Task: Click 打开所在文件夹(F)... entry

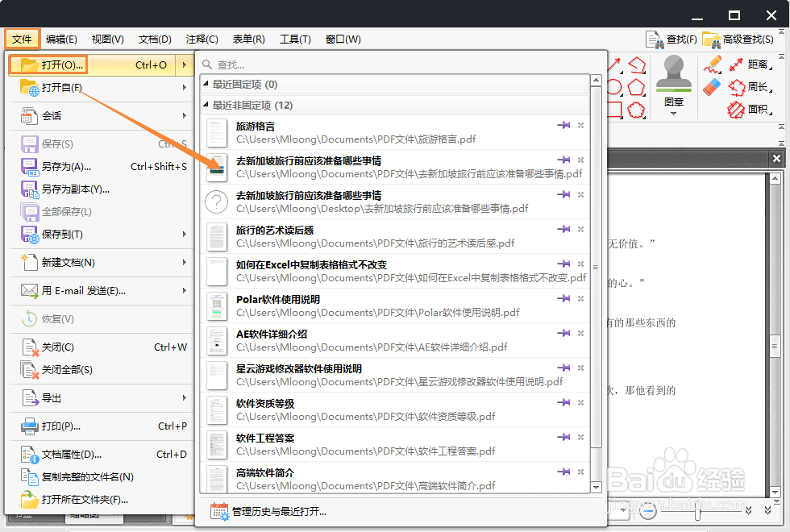Action: pyautogui.click(x=101, y=499)
